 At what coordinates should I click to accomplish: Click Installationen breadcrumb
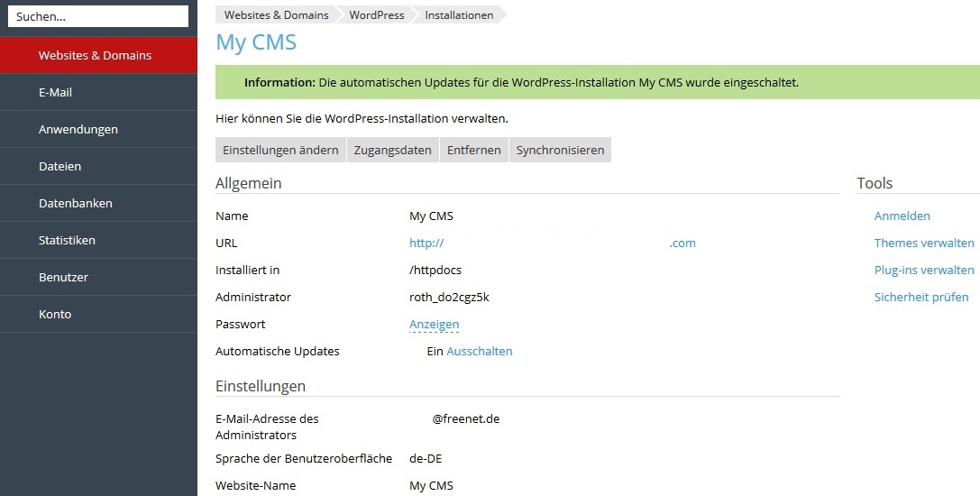(x=459, y=15)
